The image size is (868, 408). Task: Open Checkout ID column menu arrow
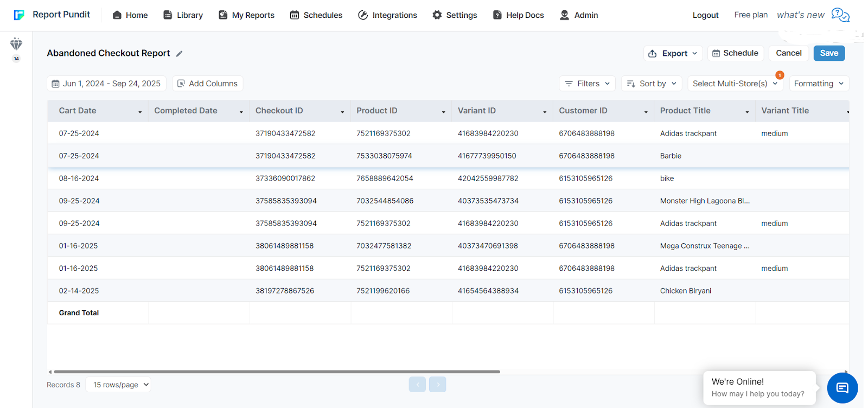coord(342,112)
